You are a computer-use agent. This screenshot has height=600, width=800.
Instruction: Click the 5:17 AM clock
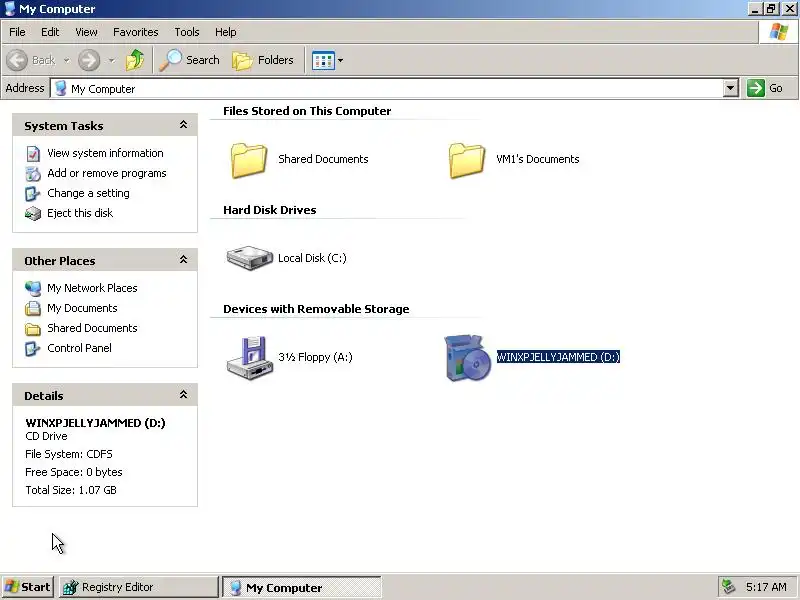click(x=766, y=587)
